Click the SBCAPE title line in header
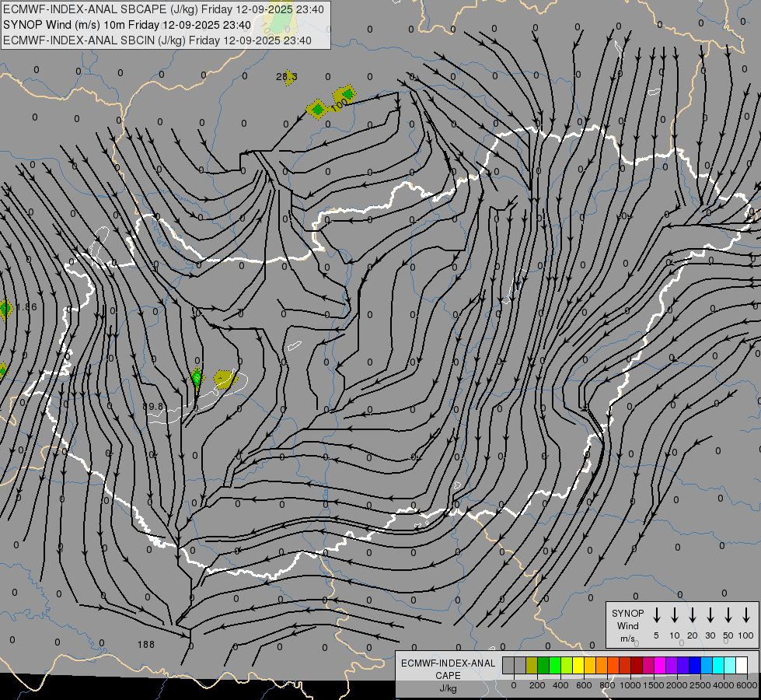This screenshot has width=761, height=700. [x=163, y=9]
